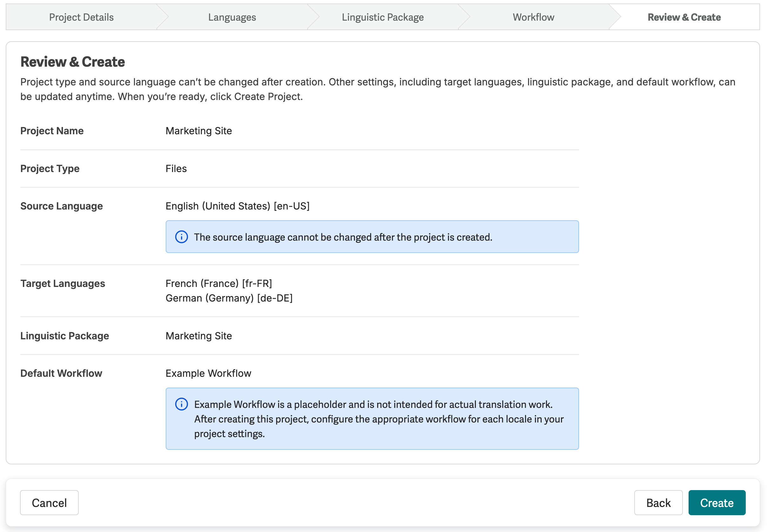Screen dimensions: 767x532
Task: Click the 'Project Name' label
Action: coord(52,131)
